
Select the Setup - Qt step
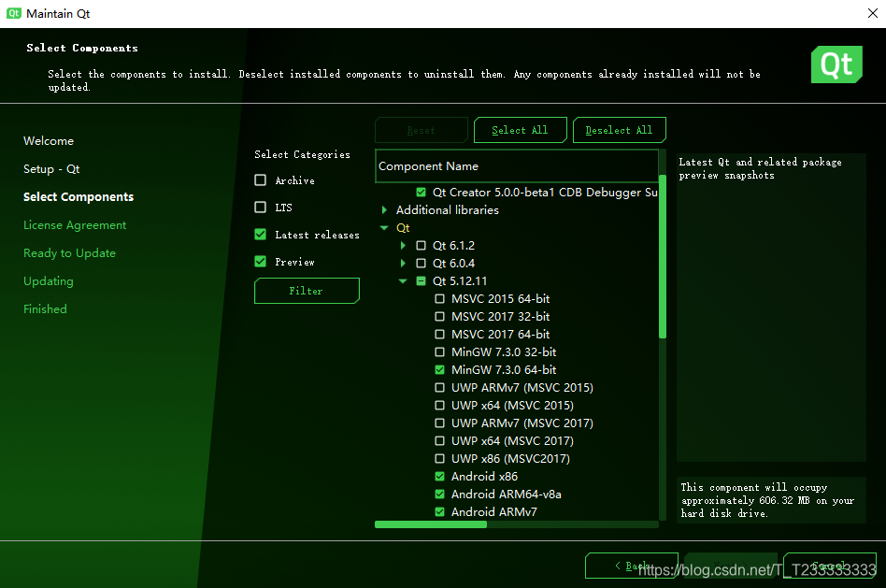coord(51,169)
